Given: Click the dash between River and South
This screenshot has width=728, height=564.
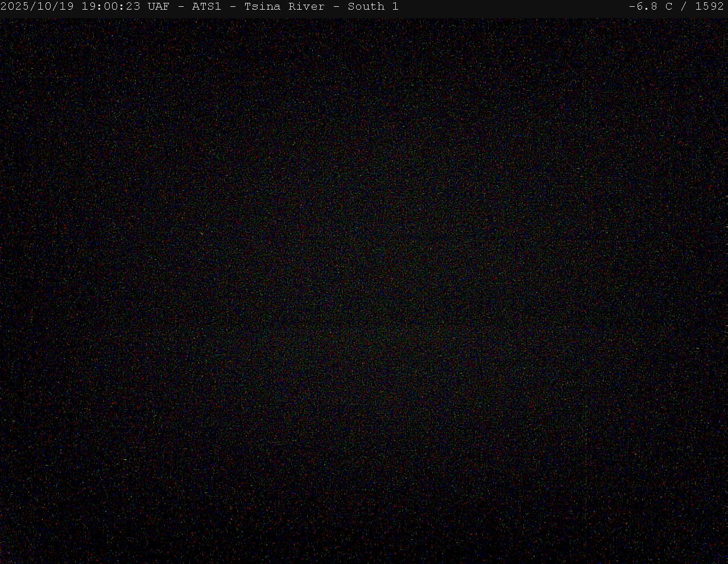Looking at the screenshot, I should coord(336,7).
